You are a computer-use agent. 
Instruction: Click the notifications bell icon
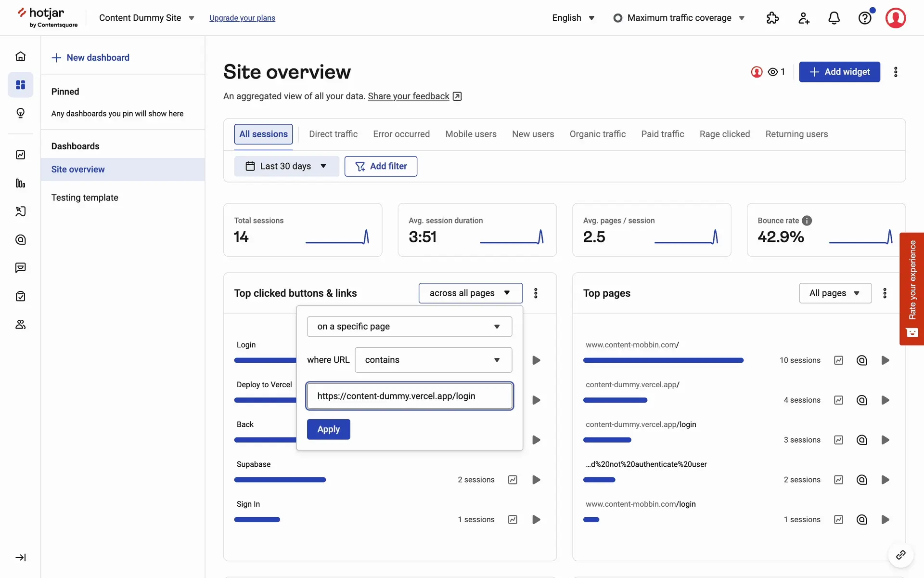(x=834, y=18)
